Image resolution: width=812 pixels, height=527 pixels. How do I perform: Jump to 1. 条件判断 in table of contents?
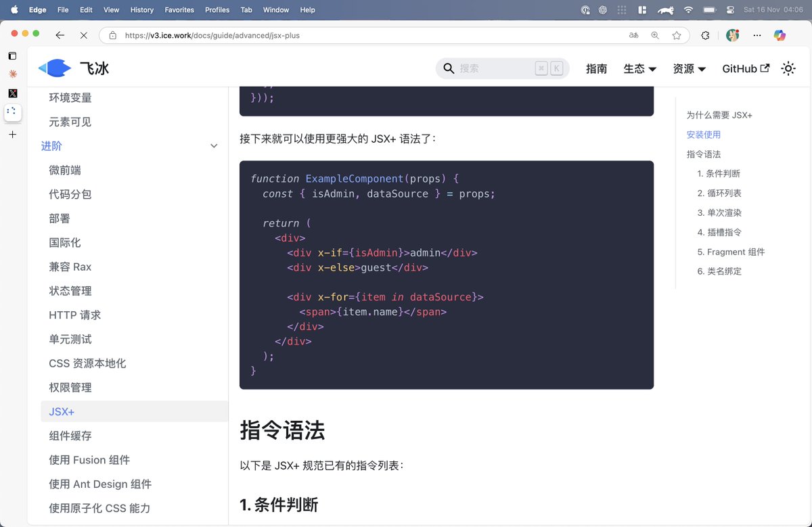point(719,174)
